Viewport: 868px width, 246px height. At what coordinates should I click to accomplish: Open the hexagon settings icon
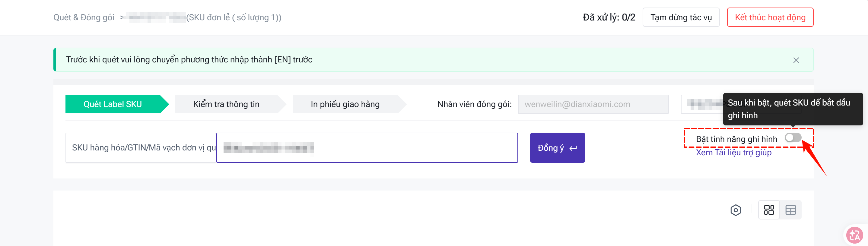point(736,210)
